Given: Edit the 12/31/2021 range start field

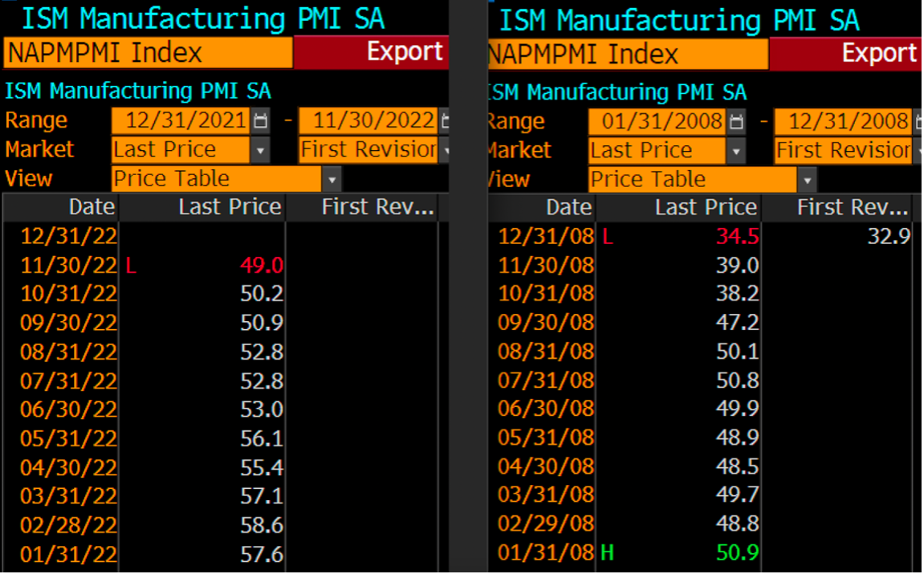Looking at the screenshot, I should 181,120.
